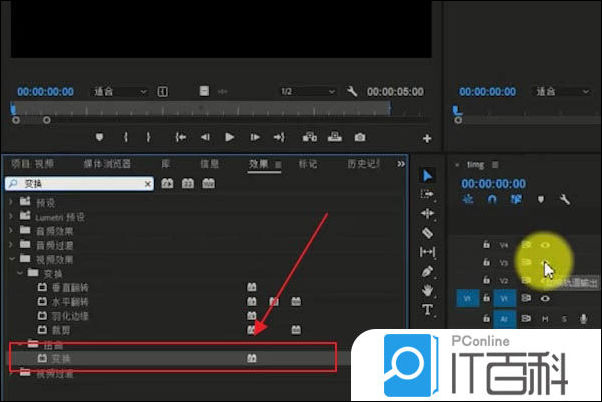Switch to the 信息 tab

[x=210, y=164]
